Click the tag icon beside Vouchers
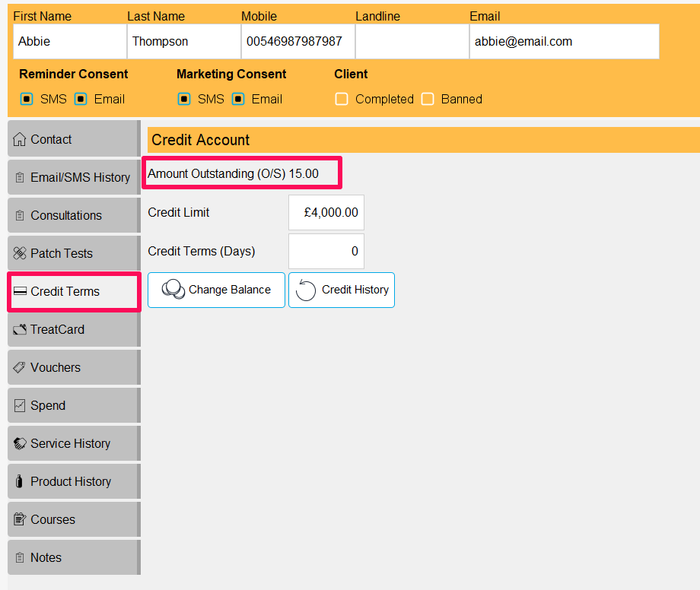 pos(19,367)
